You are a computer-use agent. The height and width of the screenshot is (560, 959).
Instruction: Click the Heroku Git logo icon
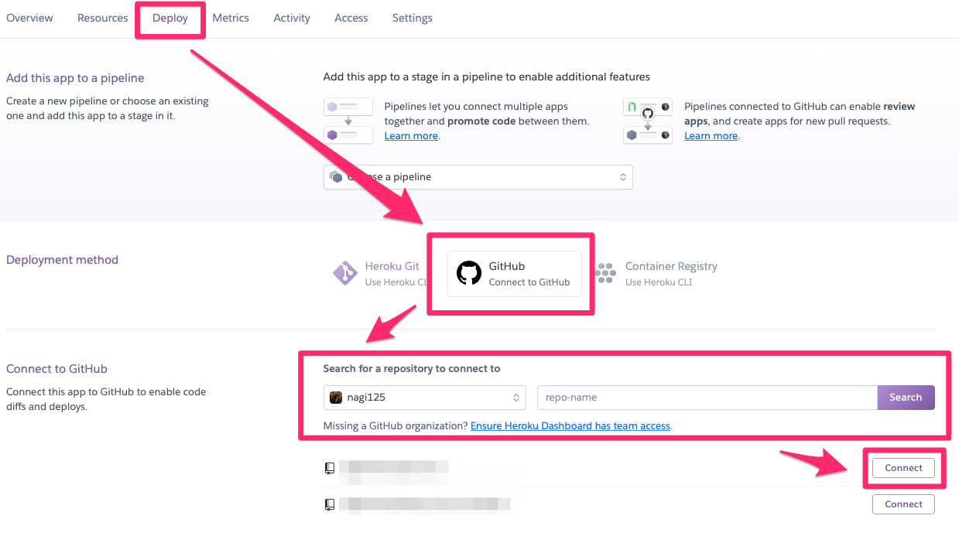coord(344,274)
